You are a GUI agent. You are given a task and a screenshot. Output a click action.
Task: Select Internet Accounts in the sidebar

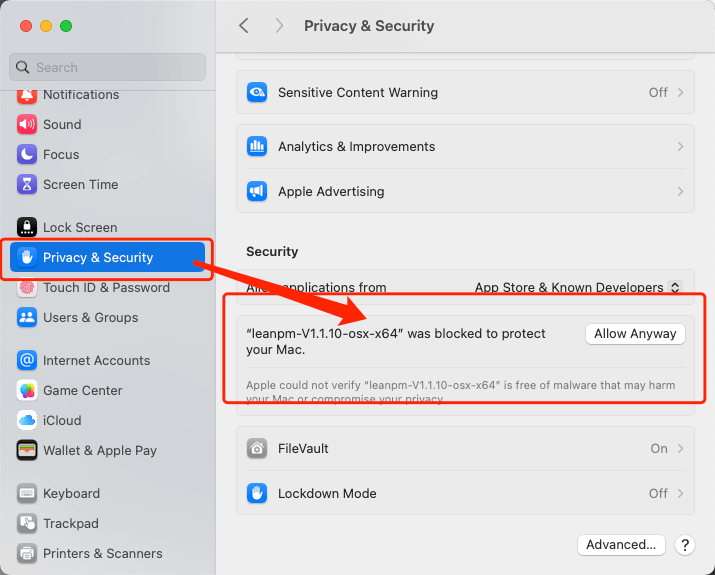[96, 361]
